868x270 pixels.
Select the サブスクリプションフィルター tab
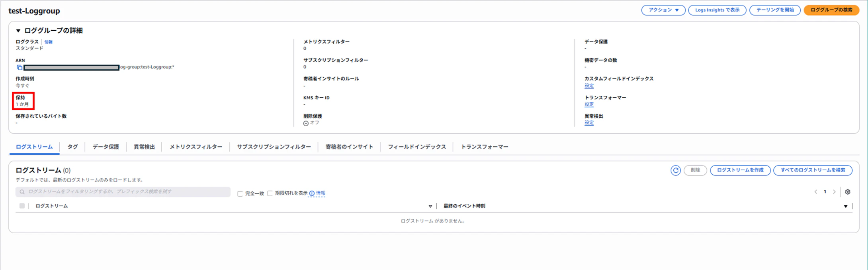(x=274, y=147)
